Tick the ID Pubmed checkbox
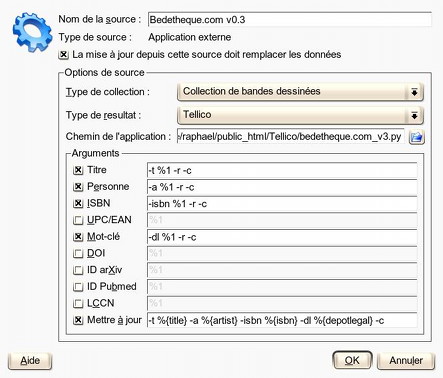Viewport: 443px width, 378px height. tap(78, 287)
